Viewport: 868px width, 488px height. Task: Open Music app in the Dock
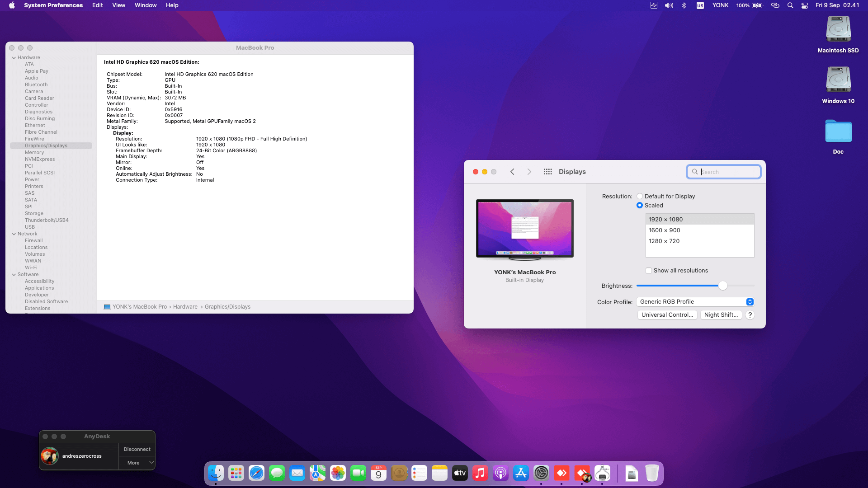(480, 473)
